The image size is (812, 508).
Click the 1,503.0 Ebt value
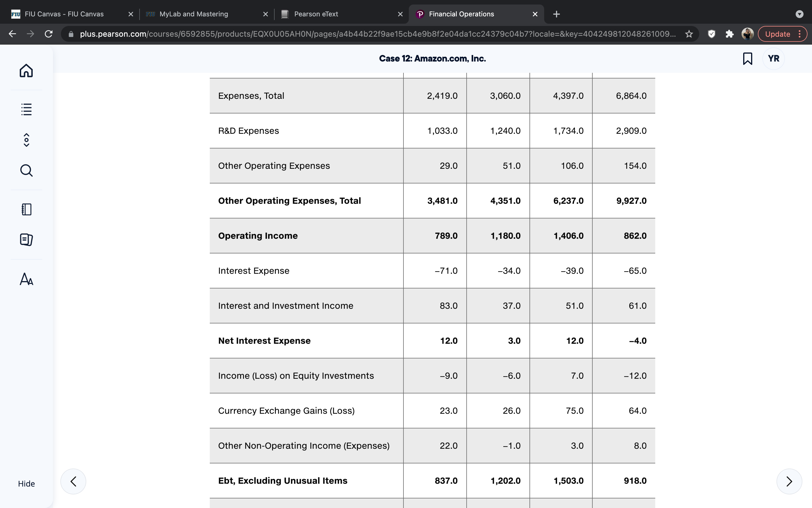click(x=568, y=480)
